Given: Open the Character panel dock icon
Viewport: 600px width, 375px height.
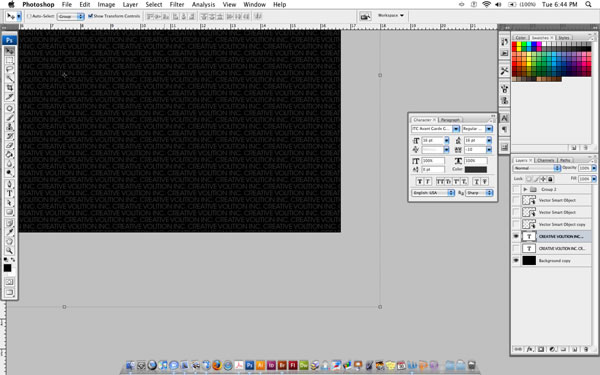Looking at the screenshot, I should 504,118.
